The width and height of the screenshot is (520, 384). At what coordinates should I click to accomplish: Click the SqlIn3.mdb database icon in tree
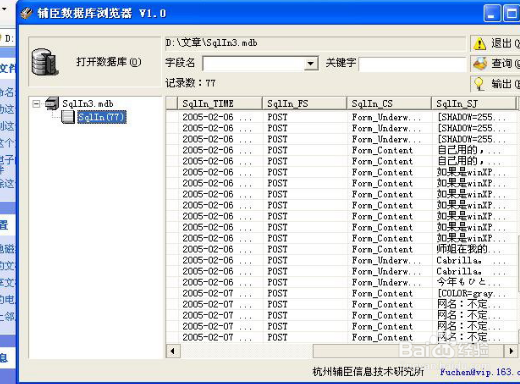[52, 104]
